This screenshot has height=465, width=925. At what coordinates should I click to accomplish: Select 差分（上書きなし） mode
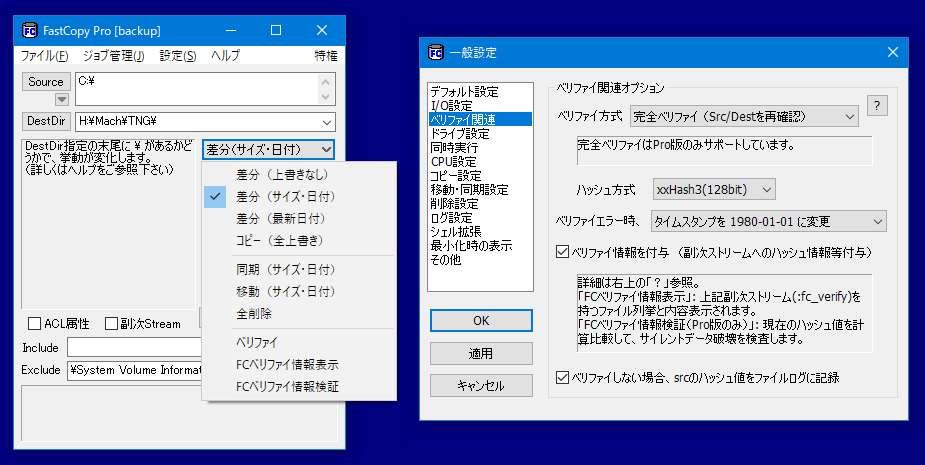click(299, 175)
